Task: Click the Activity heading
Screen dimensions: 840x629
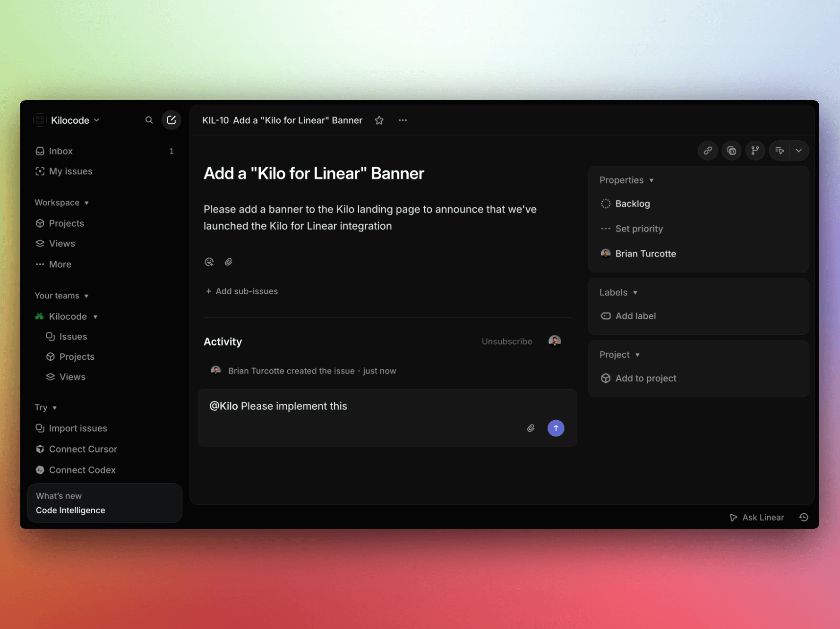Action: coord(223,341)
